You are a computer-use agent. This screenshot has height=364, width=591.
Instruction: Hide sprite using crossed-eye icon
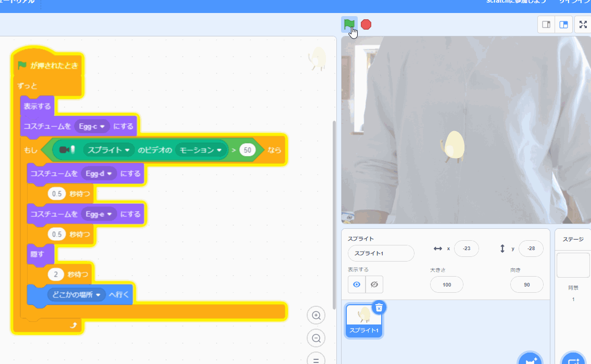click(x=374, y=284)
